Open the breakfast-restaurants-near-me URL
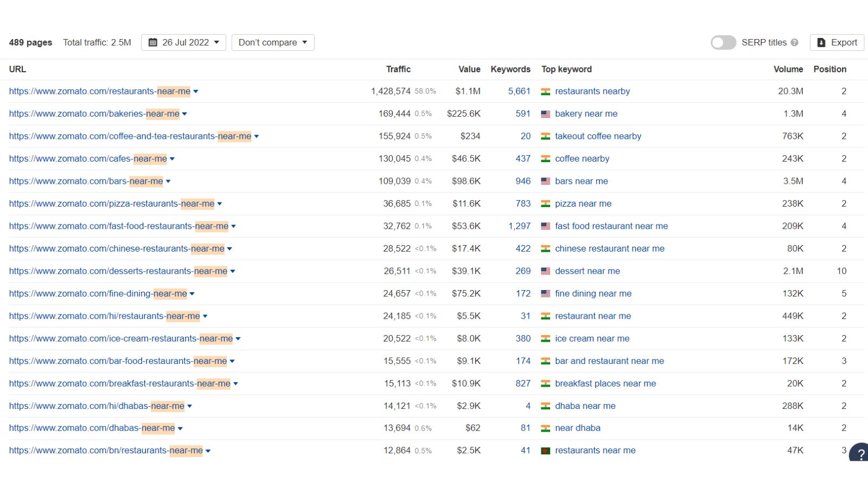The height and width of the screenshot is (488, 868). 120,383
